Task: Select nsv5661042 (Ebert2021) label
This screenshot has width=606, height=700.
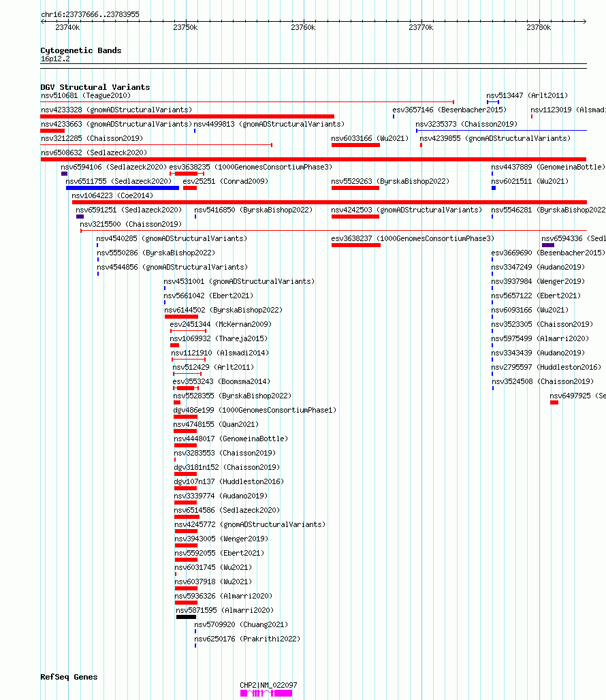Action: [208, 296]
